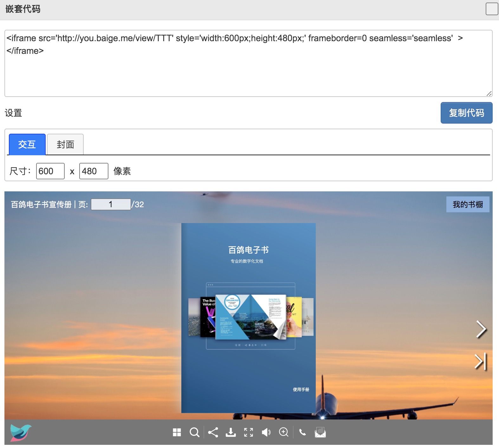
Task: Open 我的书橱 bookshelf button
Action: [468, 204]
